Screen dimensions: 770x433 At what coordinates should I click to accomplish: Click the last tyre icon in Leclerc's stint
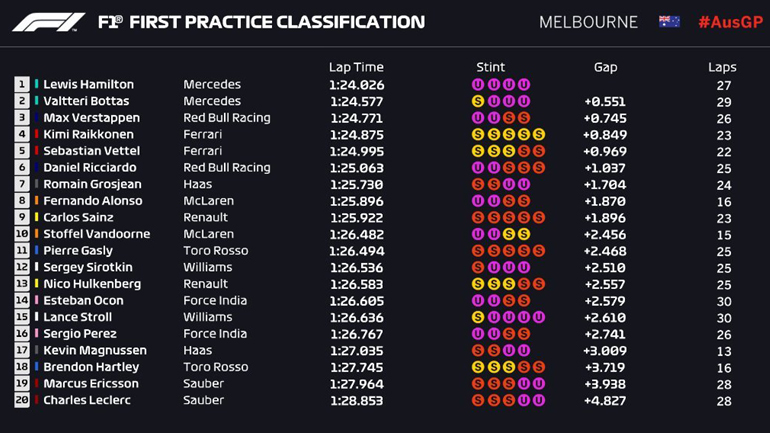pyautogui.click(x=539, y=400)
